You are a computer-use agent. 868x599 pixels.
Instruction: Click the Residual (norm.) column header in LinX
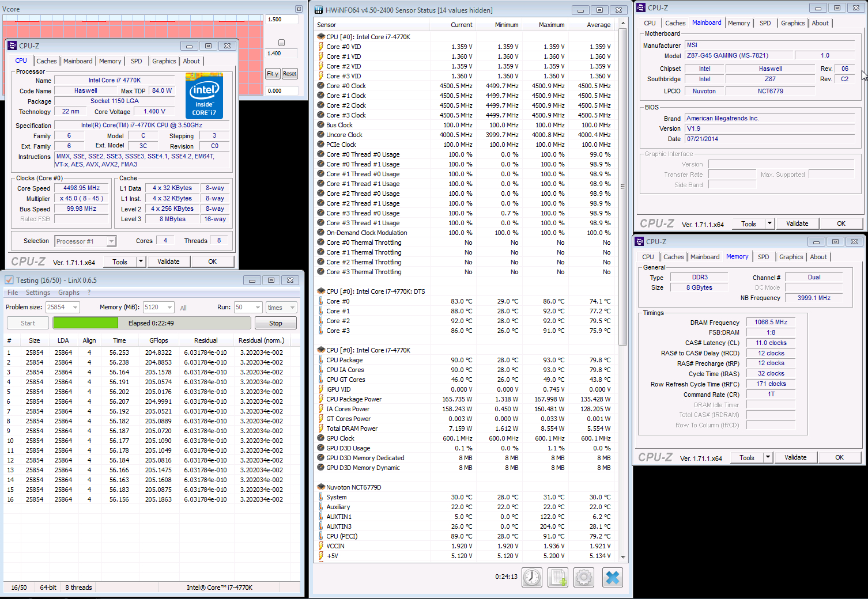pyautogui.click(x=261, y=340)
